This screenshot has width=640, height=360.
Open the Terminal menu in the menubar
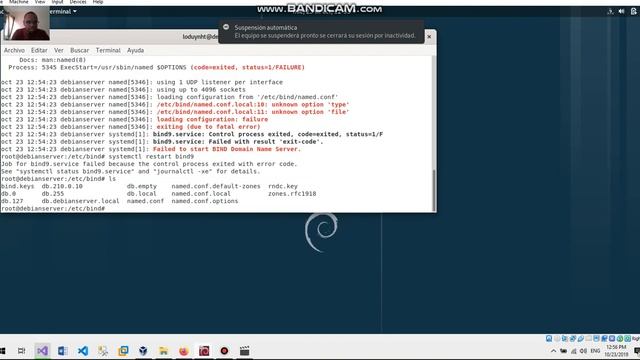[108, 50]
